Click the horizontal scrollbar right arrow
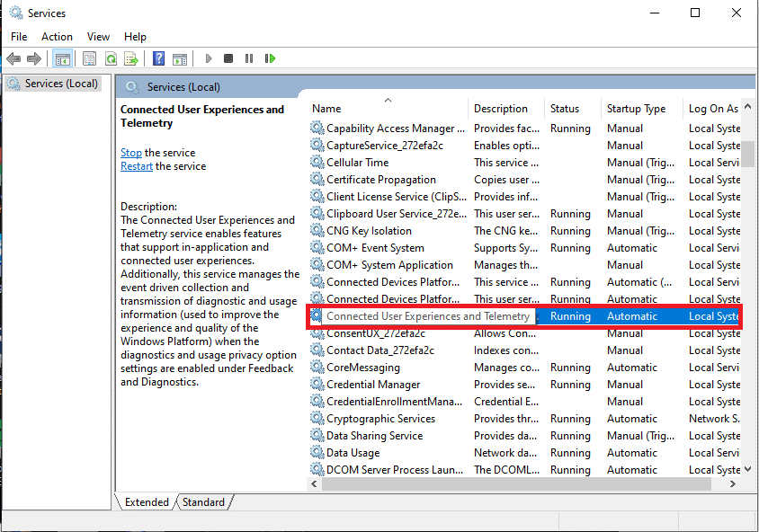Image resolution: width=759 pixels, height=532 pixels. coord(734,484)
